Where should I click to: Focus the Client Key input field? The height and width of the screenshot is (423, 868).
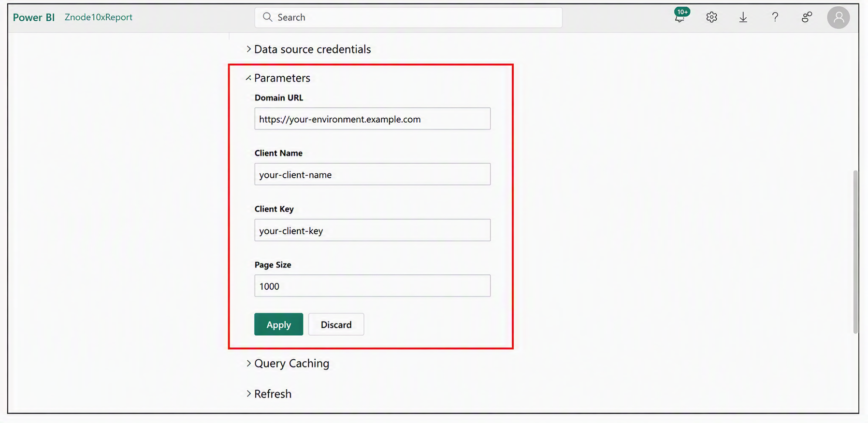[373, 230]
